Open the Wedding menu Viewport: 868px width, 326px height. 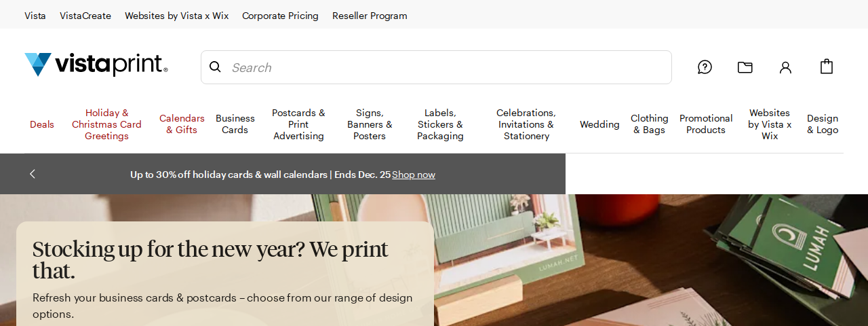coord(599,124)
